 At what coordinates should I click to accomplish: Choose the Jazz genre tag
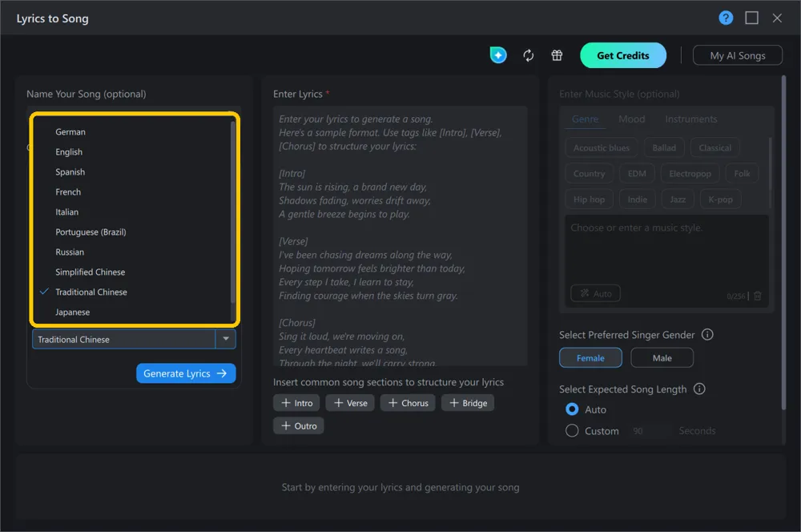[x=678, y=199]
